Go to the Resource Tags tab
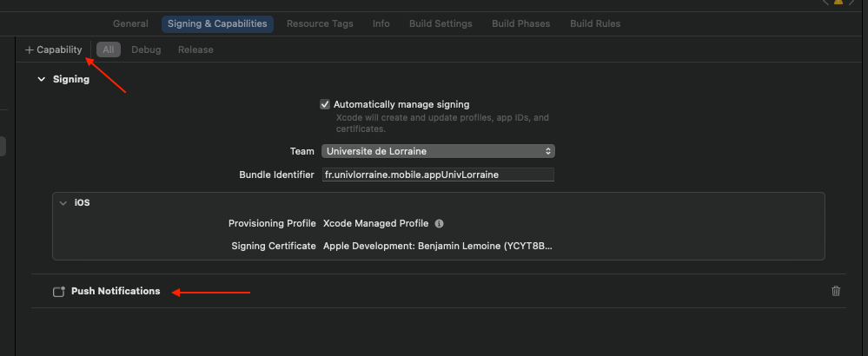Image resolution: width=868 pixels, height=356 pixels. click(320, 23)
